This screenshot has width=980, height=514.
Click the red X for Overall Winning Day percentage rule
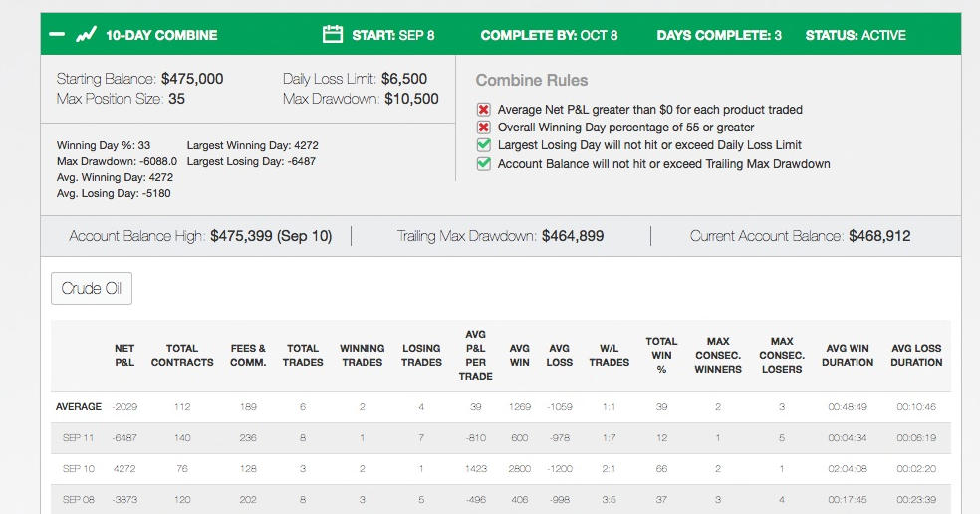[x=484, y=128]
